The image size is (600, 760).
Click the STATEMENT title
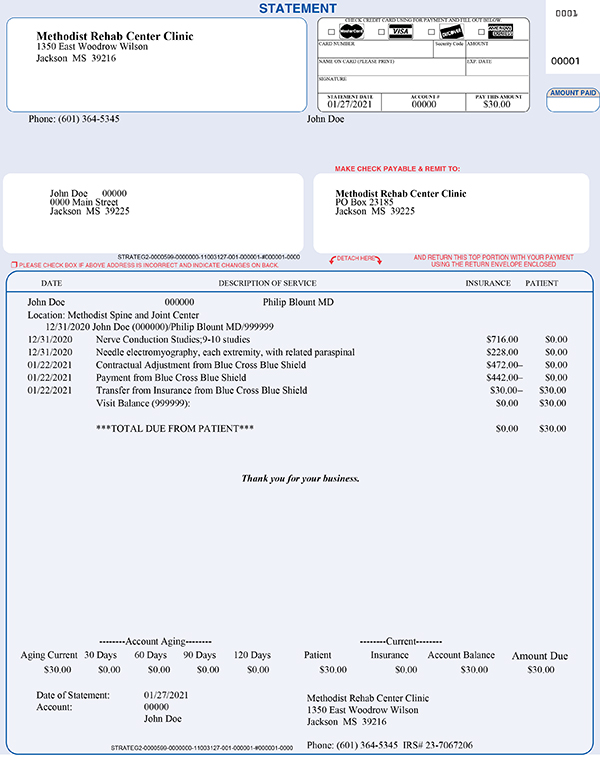click(298, 9)
